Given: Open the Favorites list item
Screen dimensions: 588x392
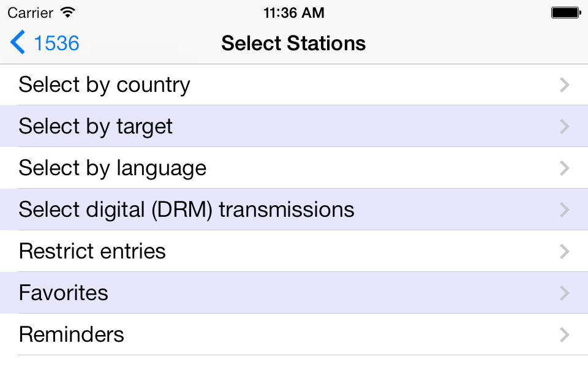Looking at the screenshot, I should click(294, 293).
